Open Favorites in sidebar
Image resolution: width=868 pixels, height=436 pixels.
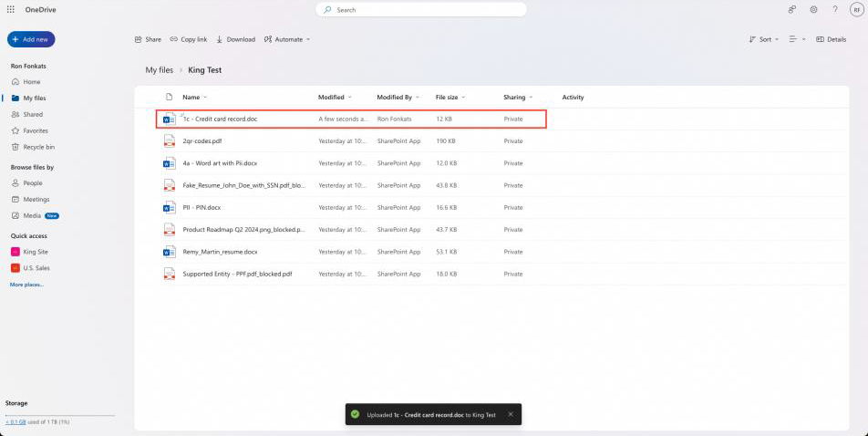[x=30, y=130]
